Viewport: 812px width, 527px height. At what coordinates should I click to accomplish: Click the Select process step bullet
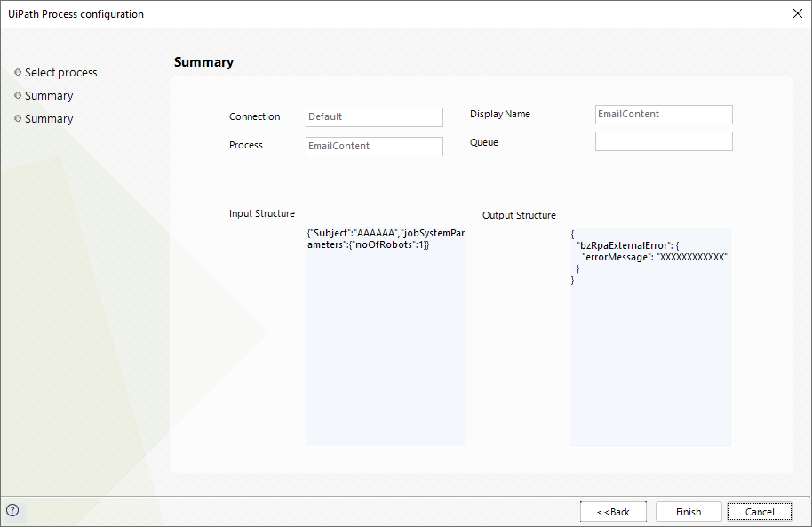pos(18,72)
